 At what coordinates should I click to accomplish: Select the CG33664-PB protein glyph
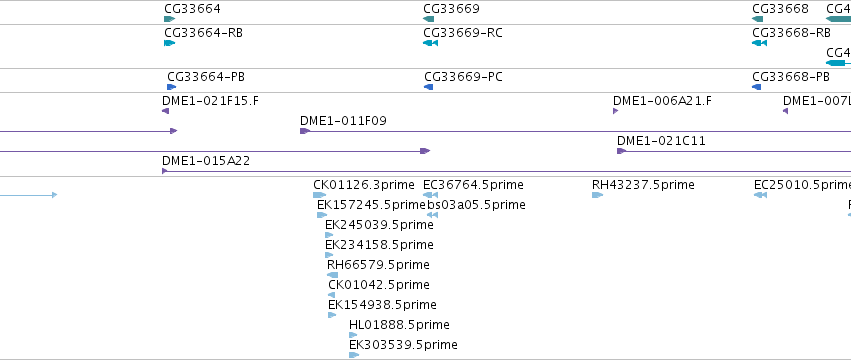tap(172, 87)
